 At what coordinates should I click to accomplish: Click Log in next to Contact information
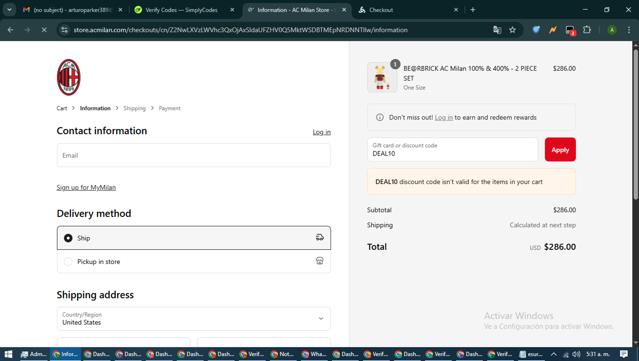(322, 132)
